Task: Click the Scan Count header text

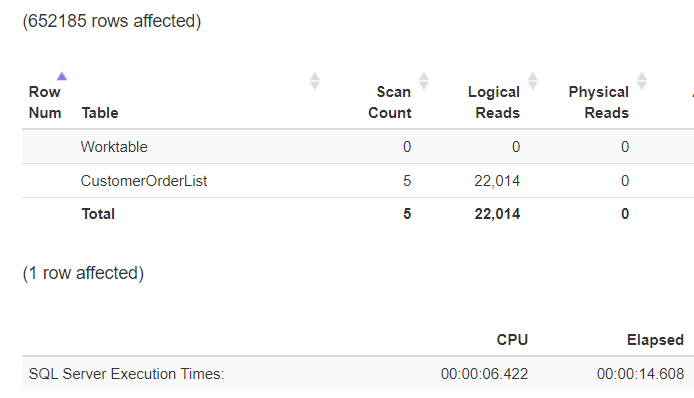Action: (x=390, y=102)
